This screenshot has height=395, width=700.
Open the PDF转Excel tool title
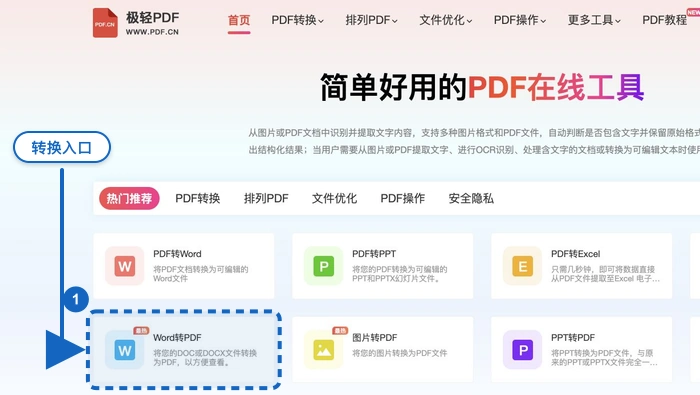(x=575, y=254)
